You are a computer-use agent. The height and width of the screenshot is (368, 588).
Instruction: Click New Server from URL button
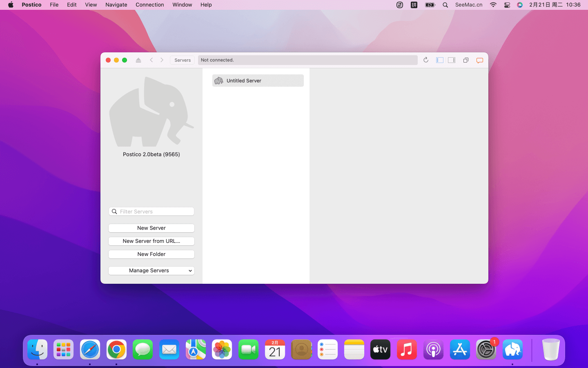151,241
